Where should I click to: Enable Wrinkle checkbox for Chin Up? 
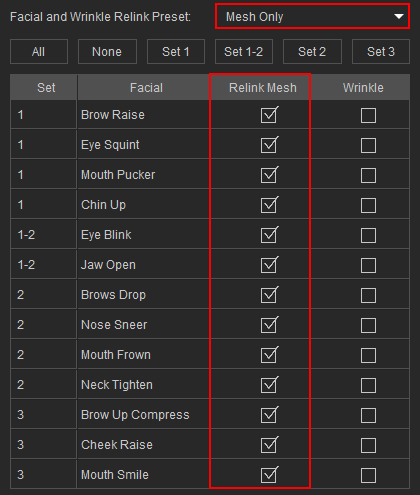point(368,205)
